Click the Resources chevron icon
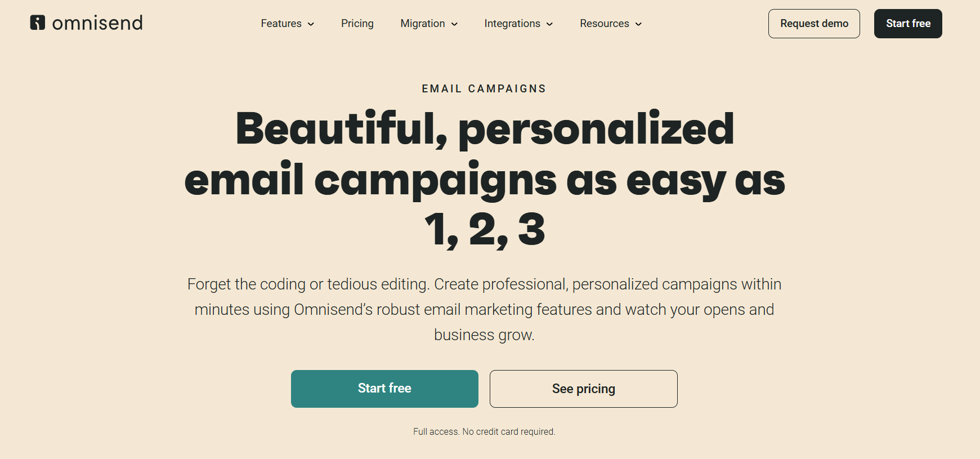980x459 pixels. 638,24
